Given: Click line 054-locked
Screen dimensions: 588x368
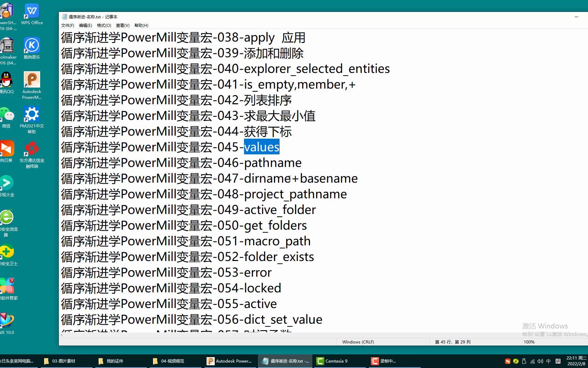Looking at the screenshot, I should pos(171,288).
